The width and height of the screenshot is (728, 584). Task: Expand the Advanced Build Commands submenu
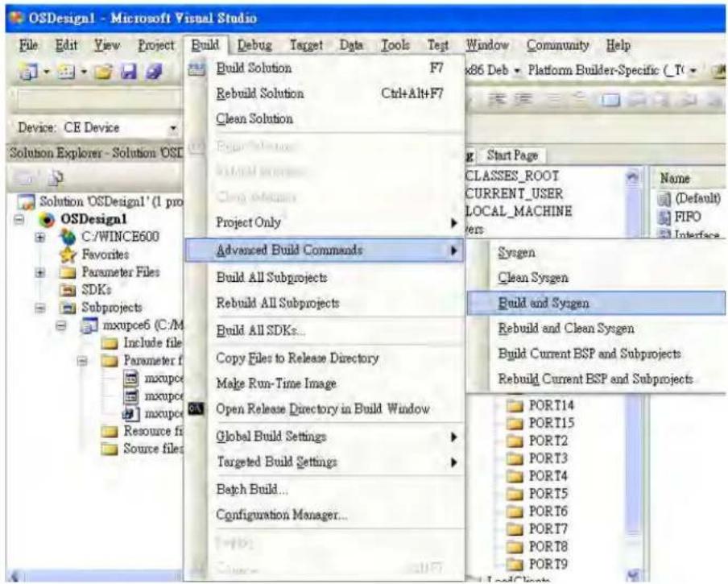coord(325,250)
